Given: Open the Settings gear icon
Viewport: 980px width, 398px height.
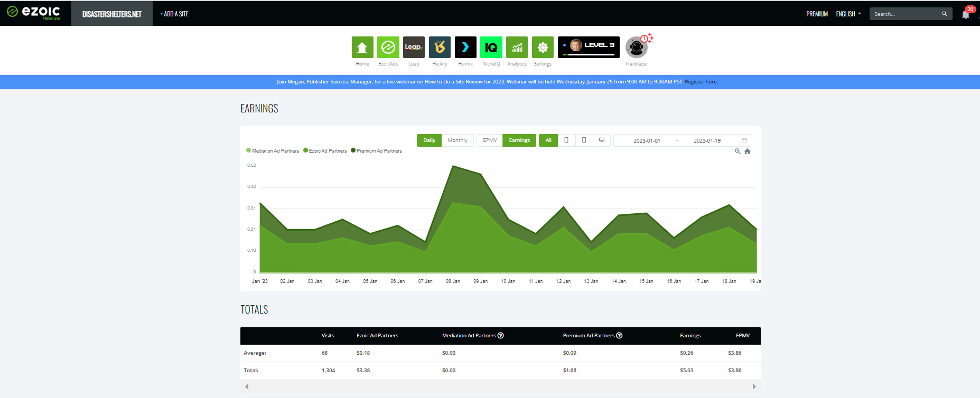Looking at the screenshot, I should [543, 47].
